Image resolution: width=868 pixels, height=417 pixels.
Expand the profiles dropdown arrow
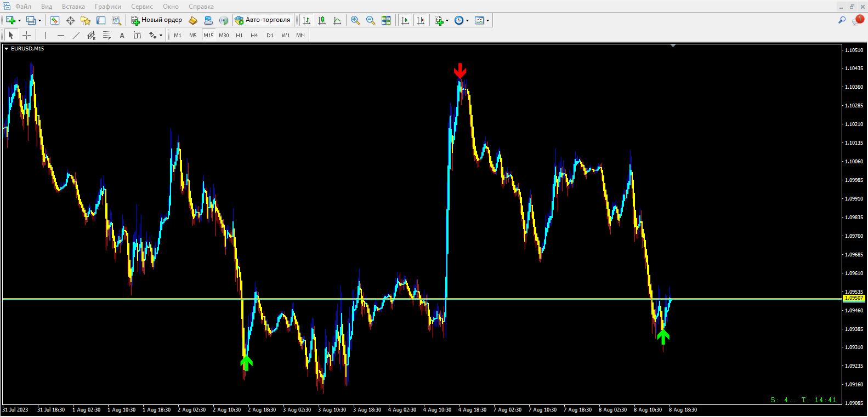(x=39, y=20)
